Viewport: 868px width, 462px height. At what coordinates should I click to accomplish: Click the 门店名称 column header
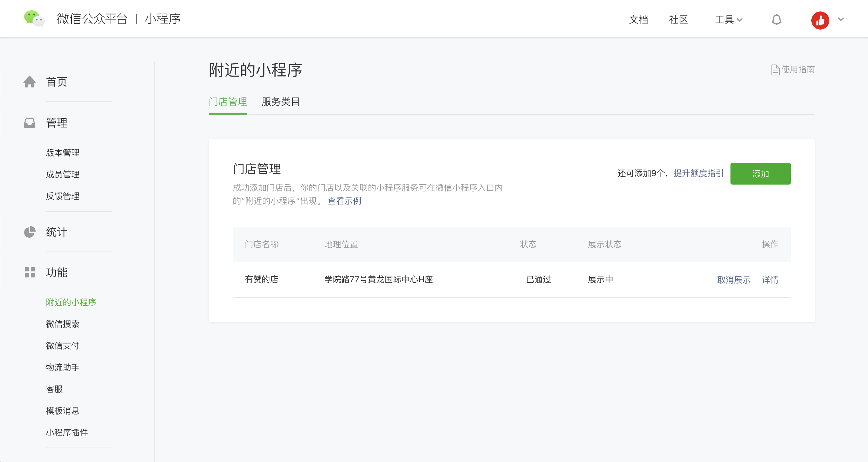coord(261,244)
